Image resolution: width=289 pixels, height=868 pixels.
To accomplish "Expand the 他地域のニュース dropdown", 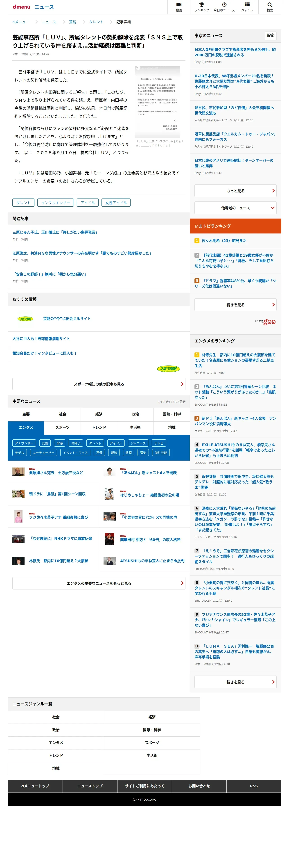I will pyautogui.click(x=235, y=208).
